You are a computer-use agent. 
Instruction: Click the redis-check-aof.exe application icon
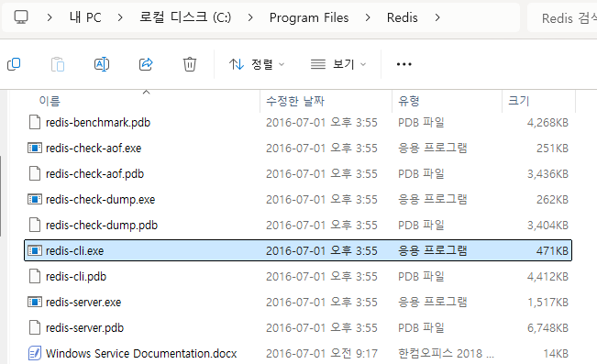coord(35,148)
